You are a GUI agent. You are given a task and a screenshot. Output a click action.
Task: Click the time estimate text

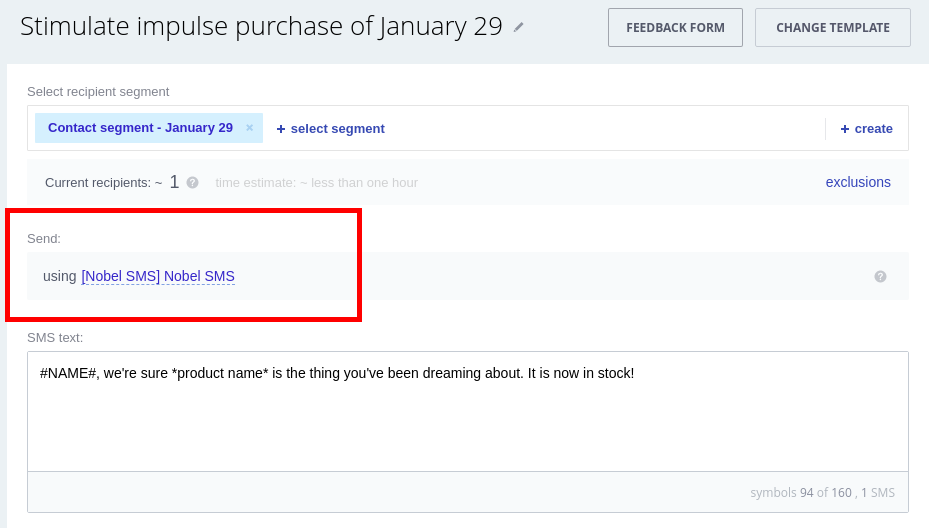(316, 183)
